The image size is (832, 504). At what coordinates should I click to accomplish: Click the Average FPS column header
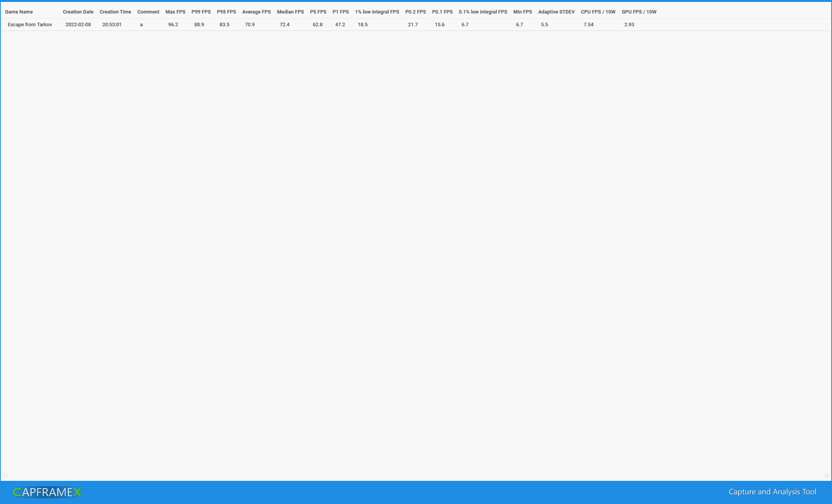click(x=256, y=12)
